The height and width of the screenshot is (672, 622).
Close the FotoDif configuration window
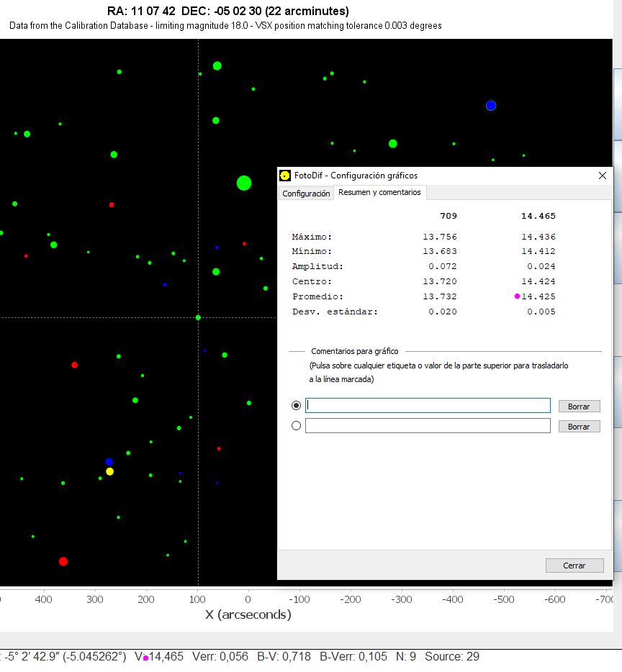(x=603, y=176)
